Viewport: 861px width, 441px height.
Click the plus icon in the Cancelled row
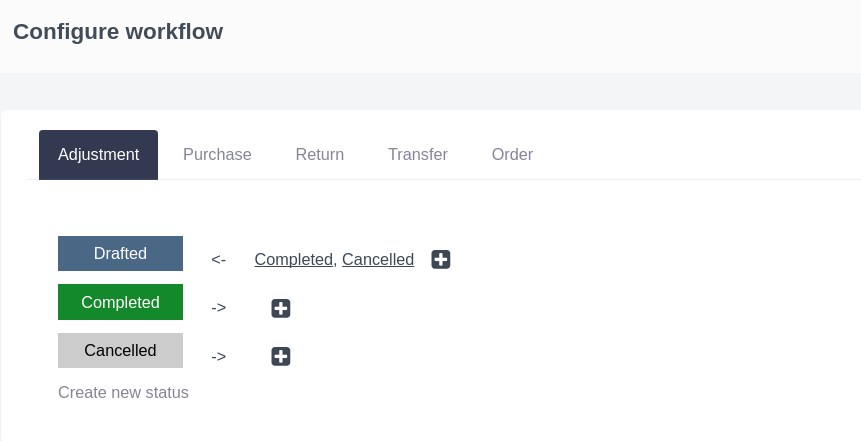(281, 356)
